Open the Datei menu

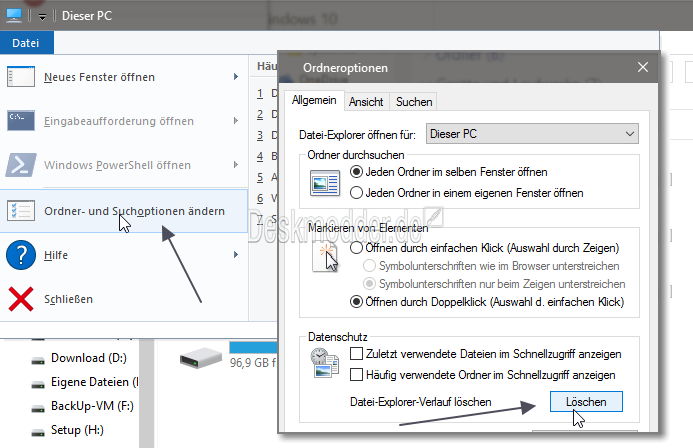(x=27, y=43)
